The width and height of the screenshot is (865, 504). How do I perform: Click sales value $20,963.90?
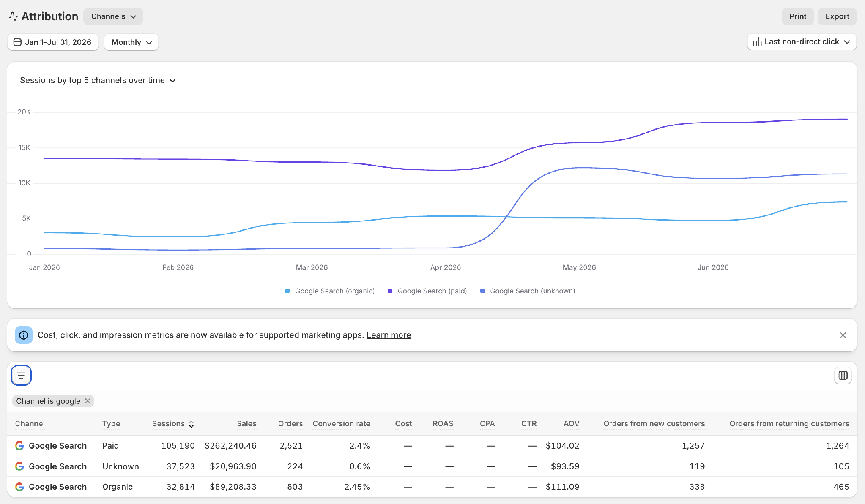pyautogui.click(x=233, y=466)
